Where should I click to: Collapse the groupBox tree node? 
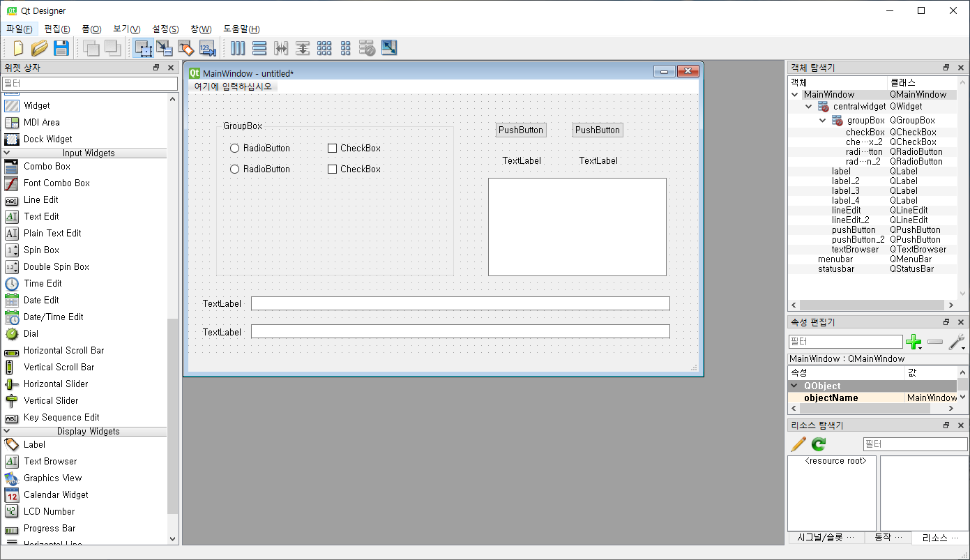[x=823, y=121]
